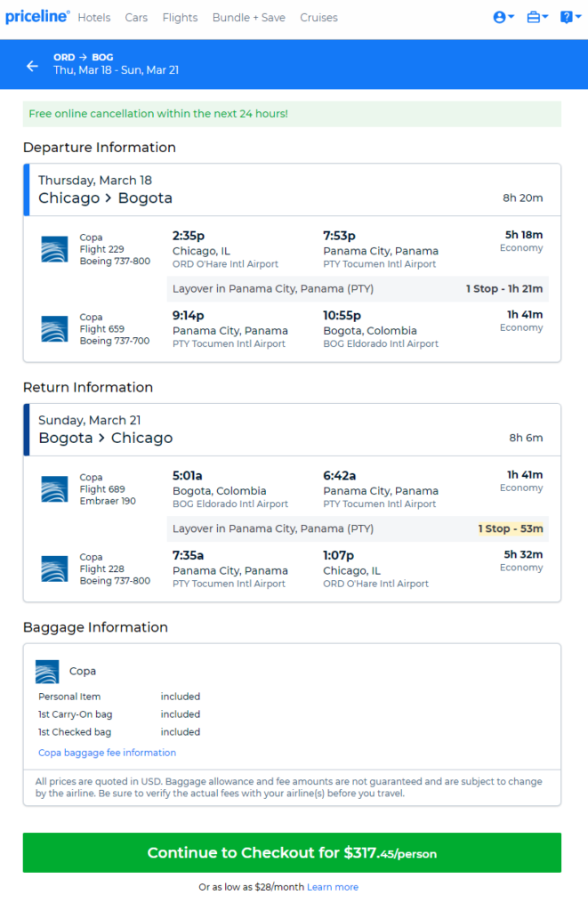Click the priceline logo

[x=37, y=17]
